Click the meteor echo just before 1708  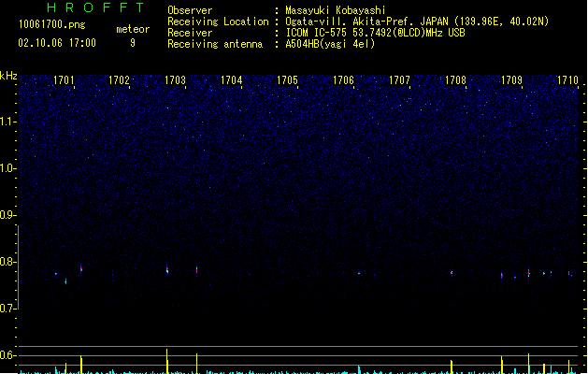tap(452, 273)
